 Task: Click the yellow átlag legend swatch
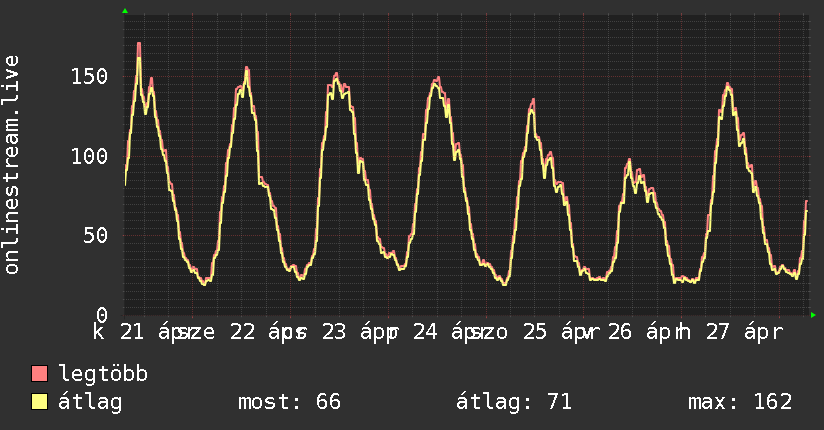pos(40,402)
